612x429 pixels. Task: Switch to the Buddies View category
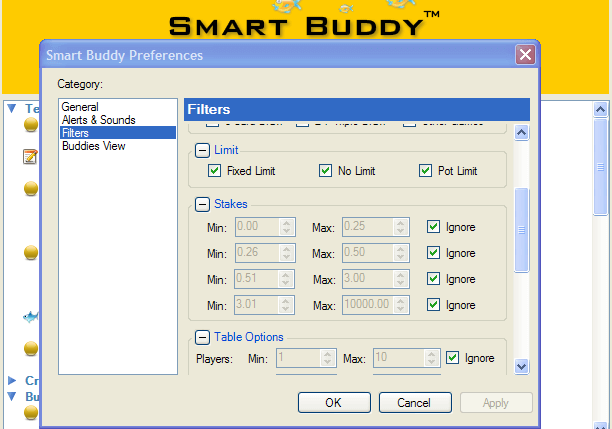[x=94, y=145]
